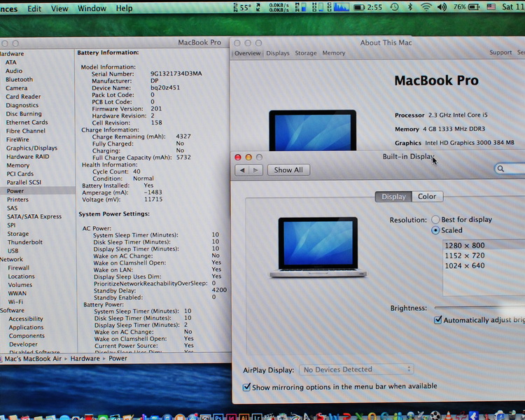Select Applications in the Software section
Viewport: 525px width, 420px height.
pyautogui.click(x=26, y=328)
